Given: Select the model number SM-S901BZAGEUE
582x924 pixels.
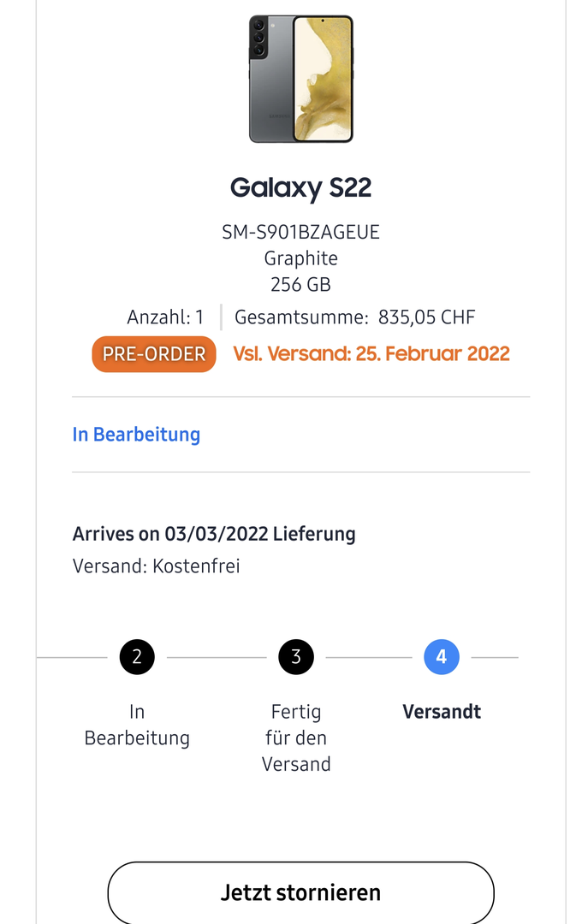Looking at the screenshot, I should (x=301, y=233).
